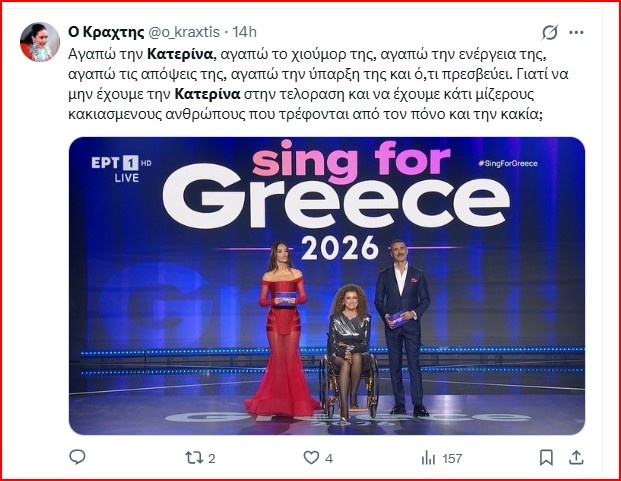Click the author's profile avatar
621x481 pixels.
[40, 41]
